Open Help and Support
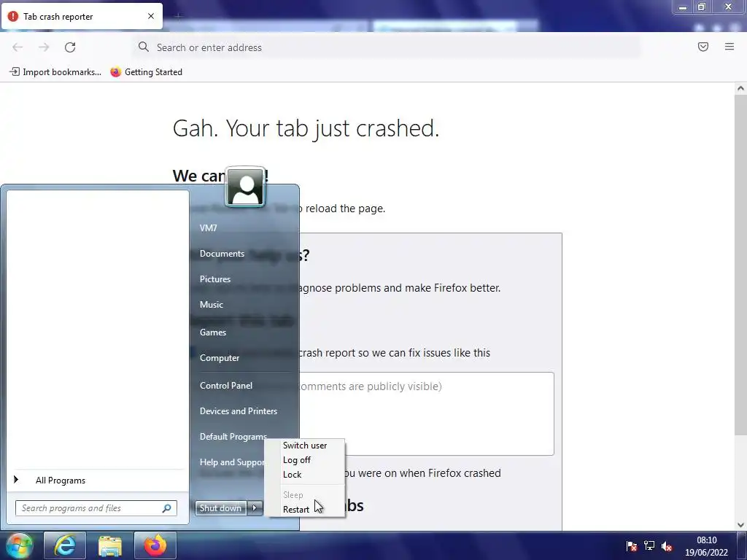Viewport: 747px width, 560px height. (231, 462)
